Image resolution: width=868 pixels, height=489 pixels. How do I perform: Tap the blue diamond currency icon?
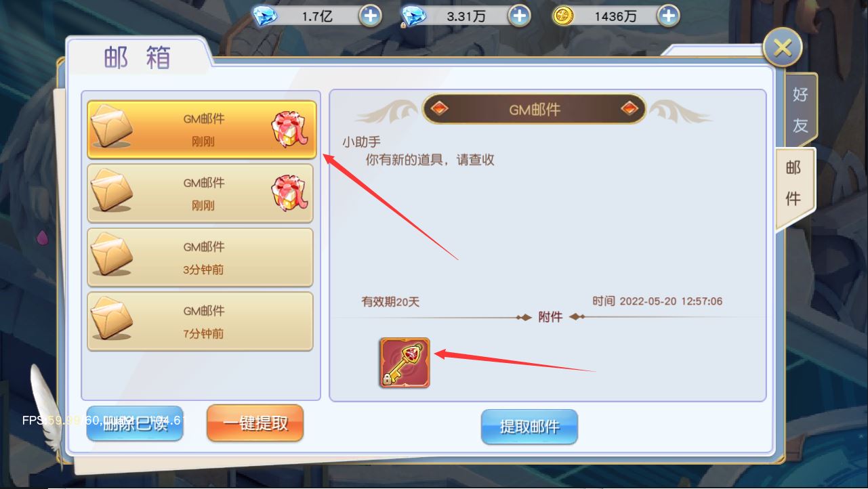click(x=265, y=16)
